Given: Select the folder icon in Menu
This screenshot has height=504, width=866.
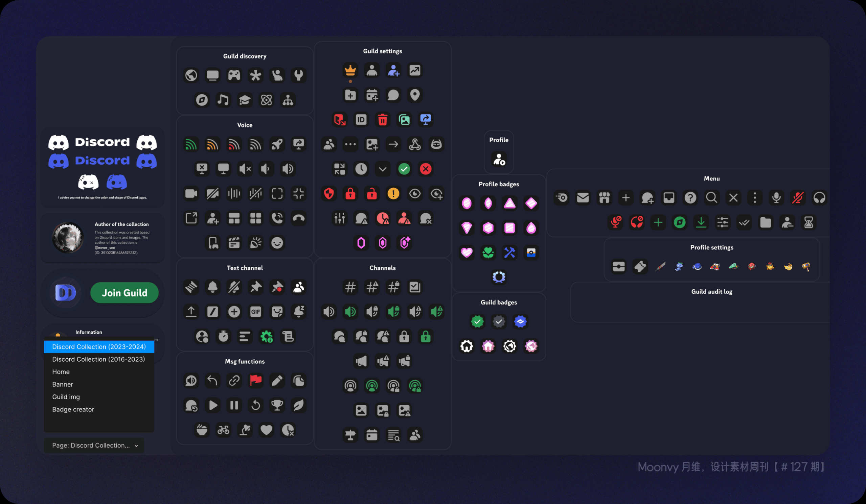Looking at the screenshot, I should tap(766, 222).
